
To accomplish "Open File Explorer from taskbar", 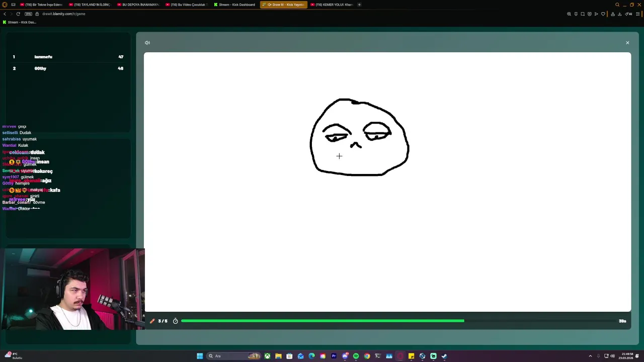I will (x=278, y=356).
